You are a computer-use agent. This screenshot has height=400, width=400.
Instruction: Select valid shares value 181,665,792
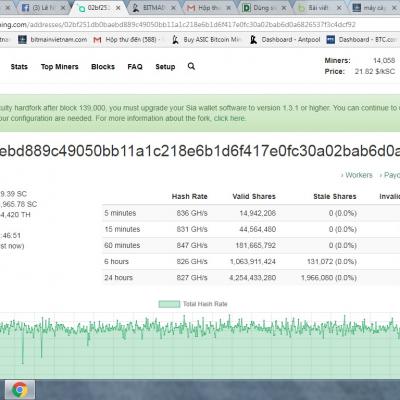coord(256,245)
